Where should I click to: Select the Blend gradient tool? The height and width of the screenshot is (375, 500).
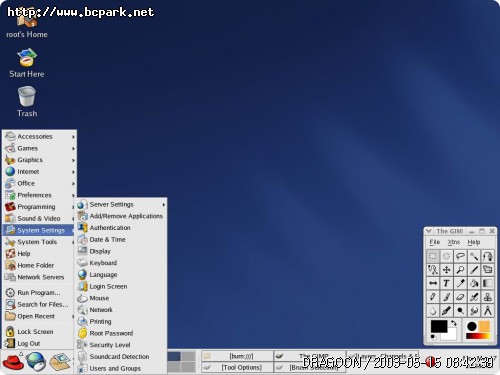pyautogui.click(x=487, y=283)
